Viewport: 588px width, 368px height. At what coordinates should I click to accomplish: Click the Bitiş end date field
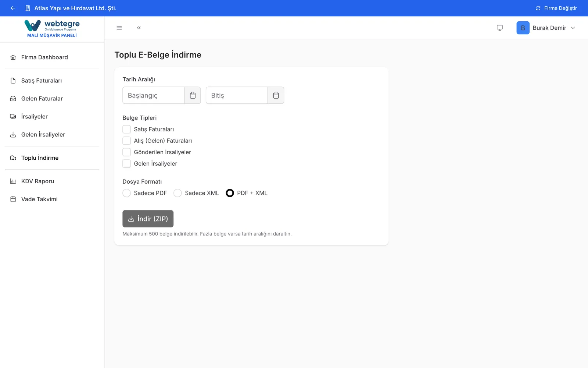tap(237, 95)
